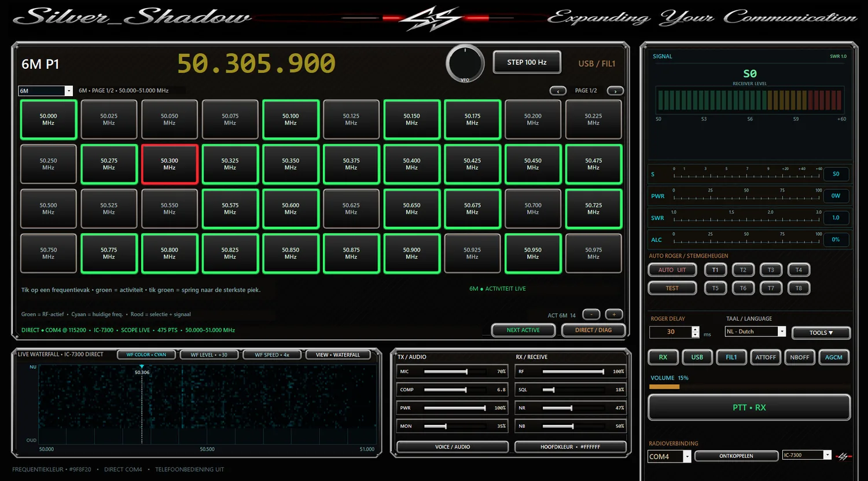Screen dimensions: 868x481
Task: Click the HOOFDKLEUR #FFFFFF color button
Action: point(571,447)
